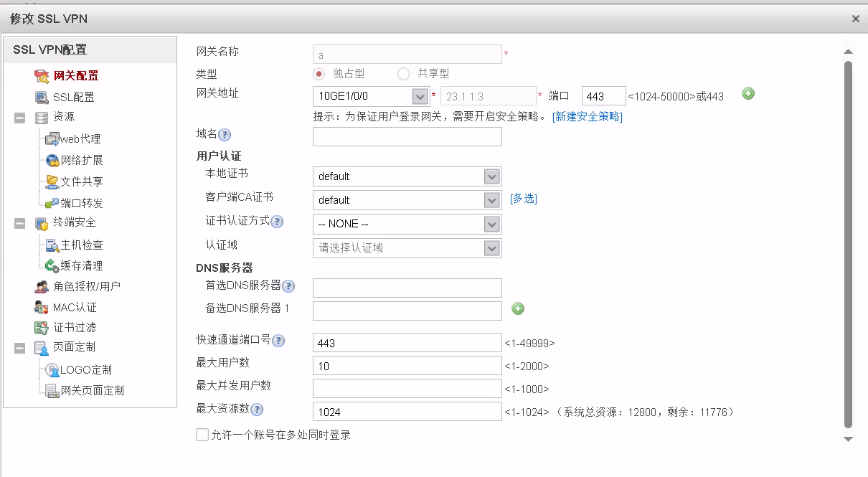Close the 修改 SSL VPN dialog

coord(855,19)
